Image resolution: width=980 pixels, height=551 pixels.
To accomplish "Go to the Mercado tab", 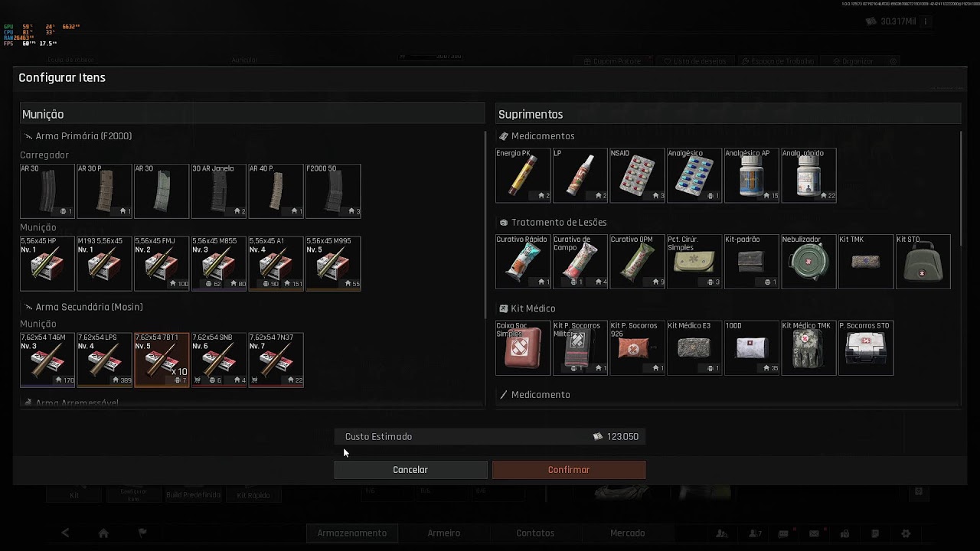I will [627, 533].
